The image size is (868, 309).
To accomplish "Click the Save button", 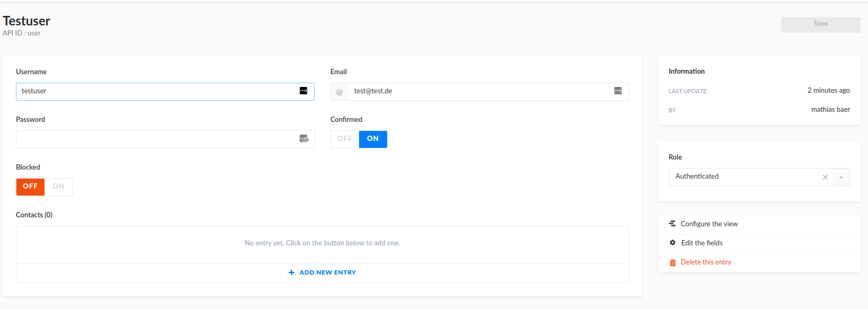I will coord(820,24).
